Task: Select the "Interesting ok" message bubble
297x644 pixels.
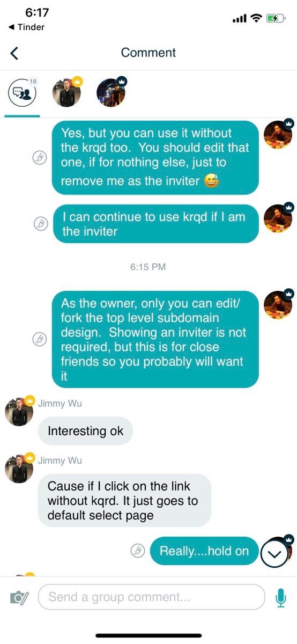Action: pyautogui.click(x=85, y=431)
